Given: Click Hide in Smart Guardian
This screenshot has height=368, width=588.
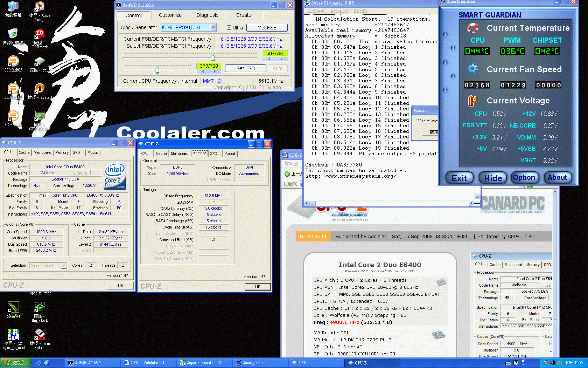Looking at the screenshot, I should (493, 178).
